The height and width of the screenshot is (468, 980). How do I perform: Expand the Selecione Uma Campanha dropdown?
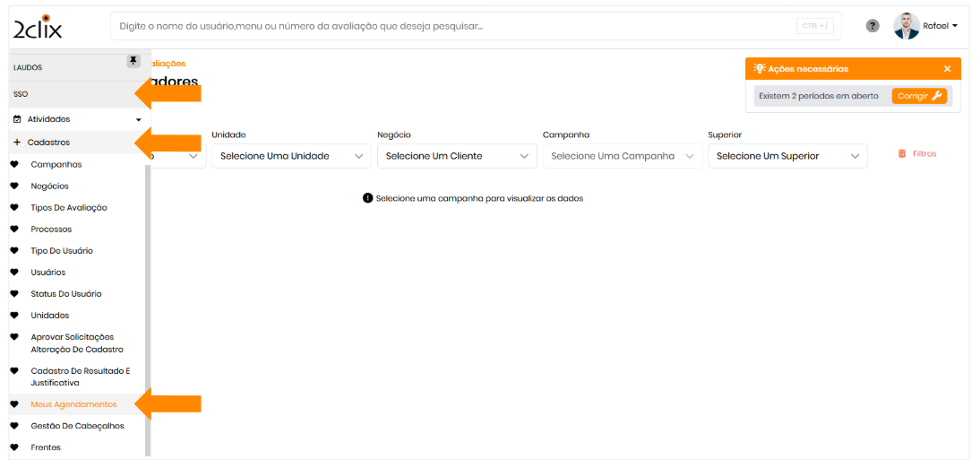pos(623,156)
